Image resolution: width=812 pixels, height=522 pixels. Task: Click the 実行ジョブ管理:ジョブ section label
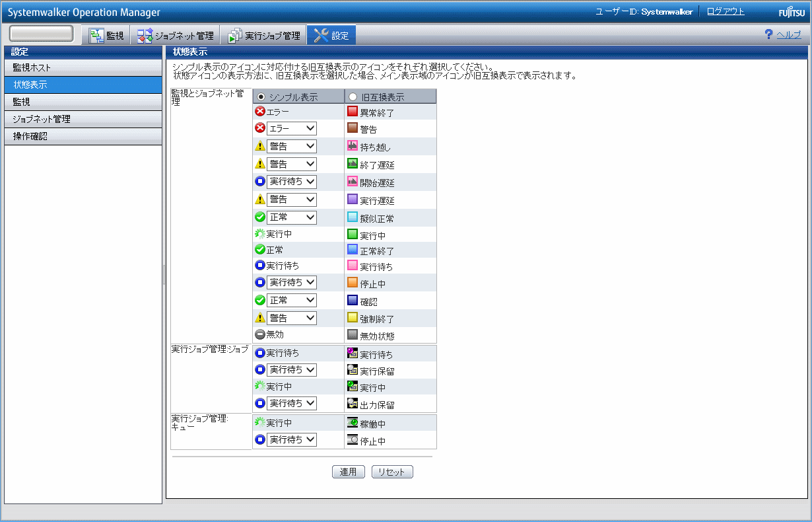[210, 349]
